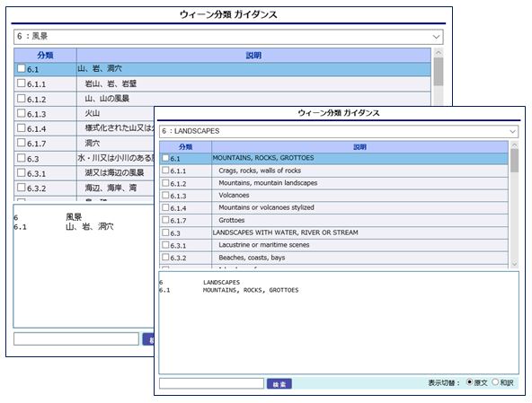Check the 6.3.2 box in the Japanese window
Image resolution: width=532 pixels, height=403 pixels.
[22, 188]
